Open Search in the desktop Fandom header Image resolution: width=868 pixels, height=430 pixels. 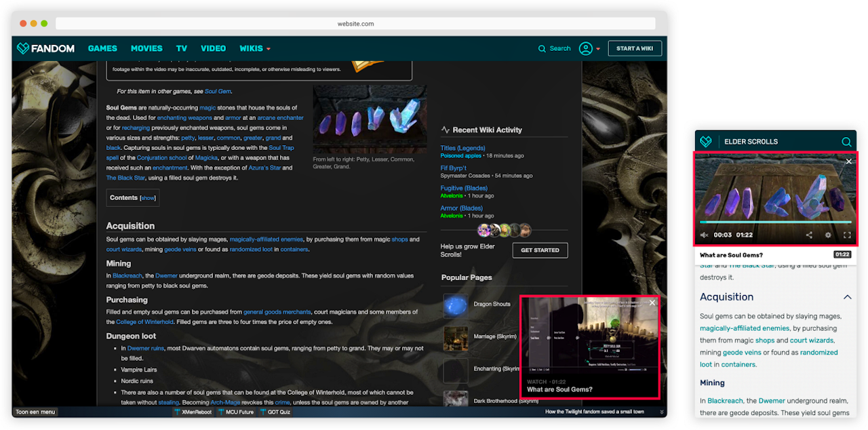[x=554, y=49]
